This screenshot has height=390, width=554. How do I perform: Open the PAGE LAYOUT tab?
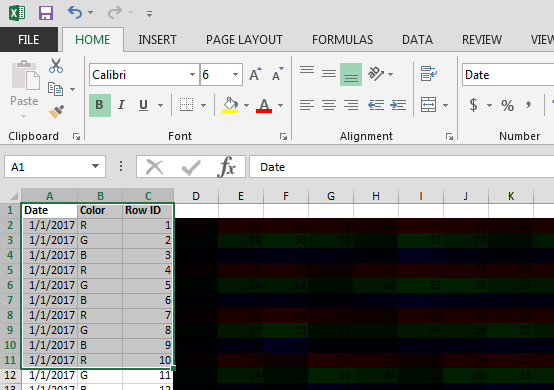click(244, 40)
